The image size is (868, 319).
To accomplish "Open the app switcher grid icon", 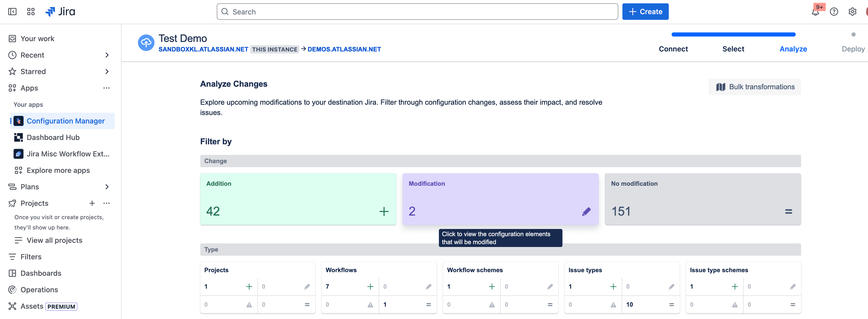I will tap(31, 12).
